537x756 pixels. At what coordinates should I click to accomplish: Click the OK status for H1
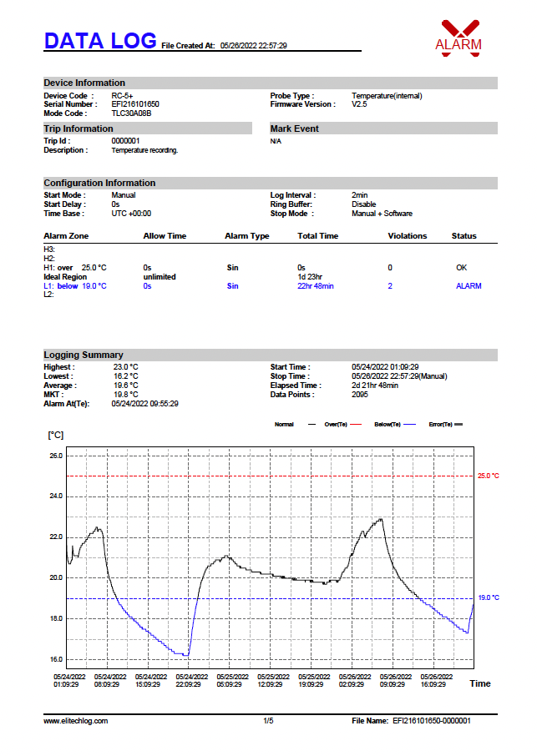click(462, 268)
